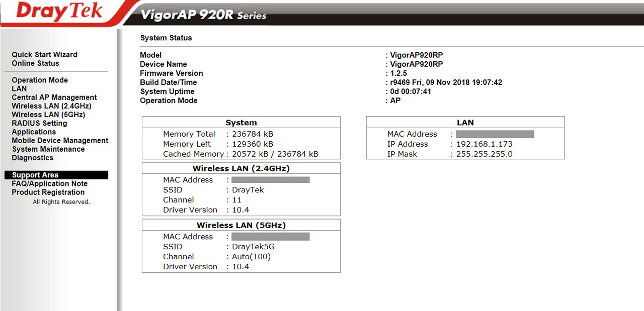Open Mobile Device Management

tap(60, 141)
